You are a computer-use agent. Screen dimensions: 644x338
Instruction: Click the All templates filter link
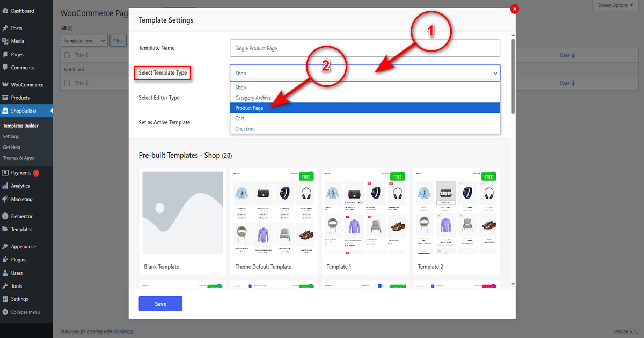pyautogui.click(x=64, y=28)
